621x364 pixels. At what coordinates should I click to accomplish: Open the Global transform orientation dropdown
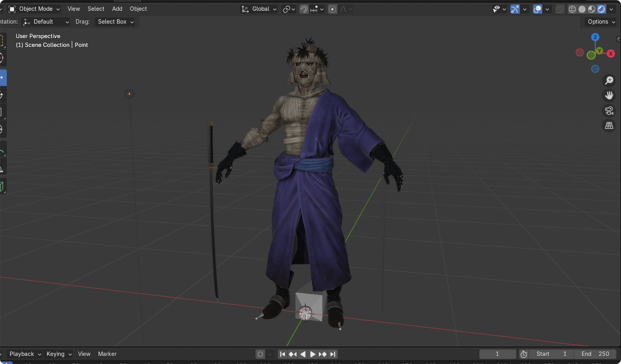[259, 9]
